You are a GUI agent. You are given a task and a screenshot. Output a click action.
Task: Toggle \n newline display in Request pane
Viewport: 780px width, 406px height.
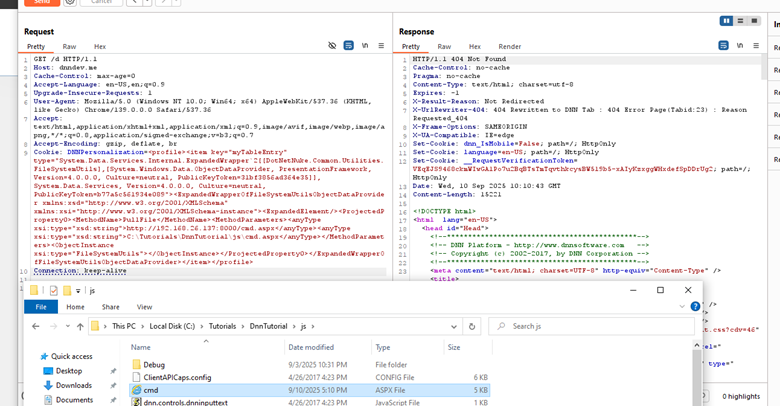pyautogui.click(x=365, y=46)
